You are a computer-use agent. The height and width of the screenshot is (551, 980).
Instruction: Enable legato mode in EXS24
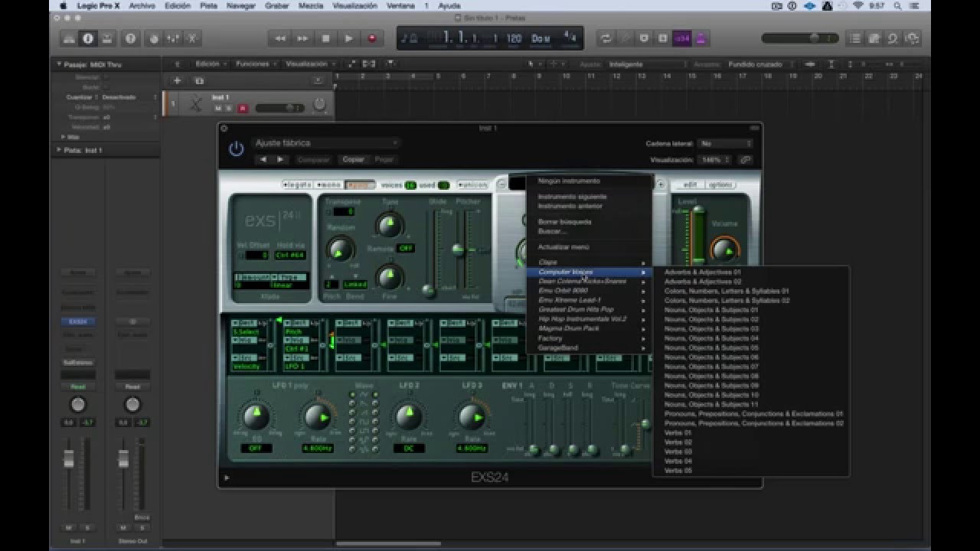click(x=297, y=184)
